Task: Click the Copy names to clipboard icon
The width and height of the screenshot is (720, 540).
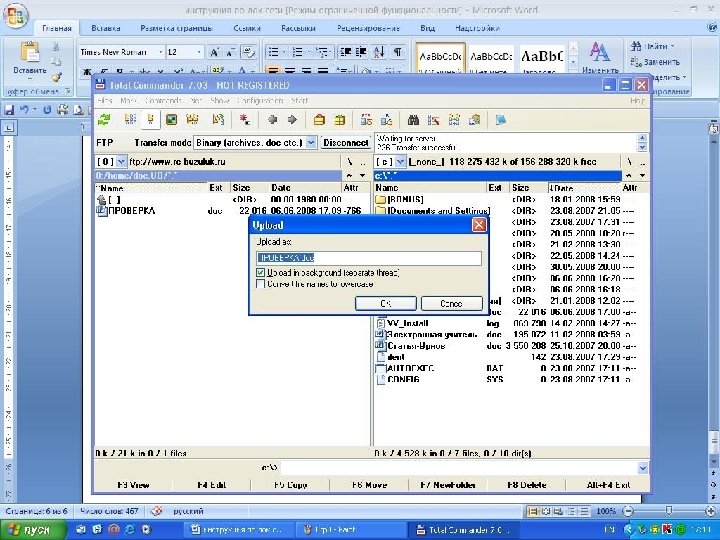Action: tap(474, 120)
